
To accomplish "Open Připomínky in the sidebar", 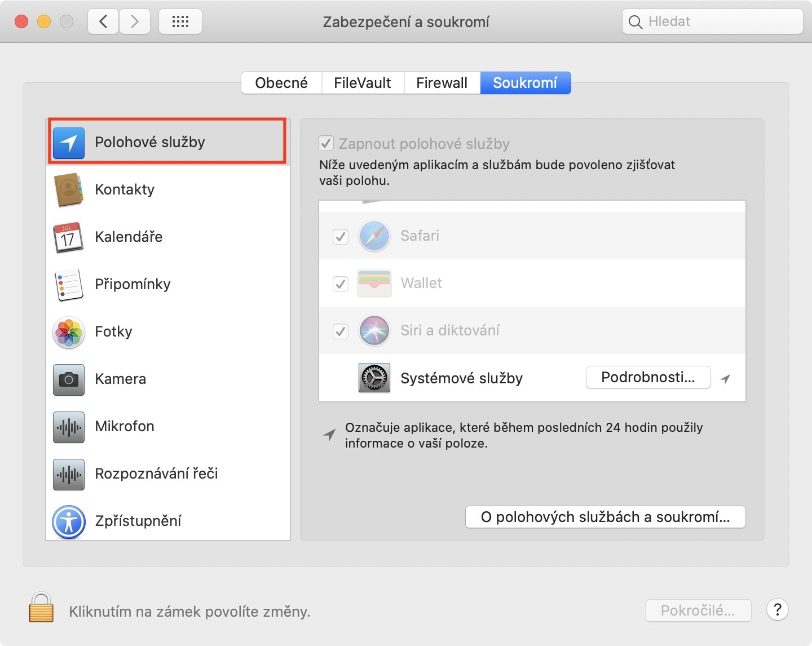I will 133,284.
